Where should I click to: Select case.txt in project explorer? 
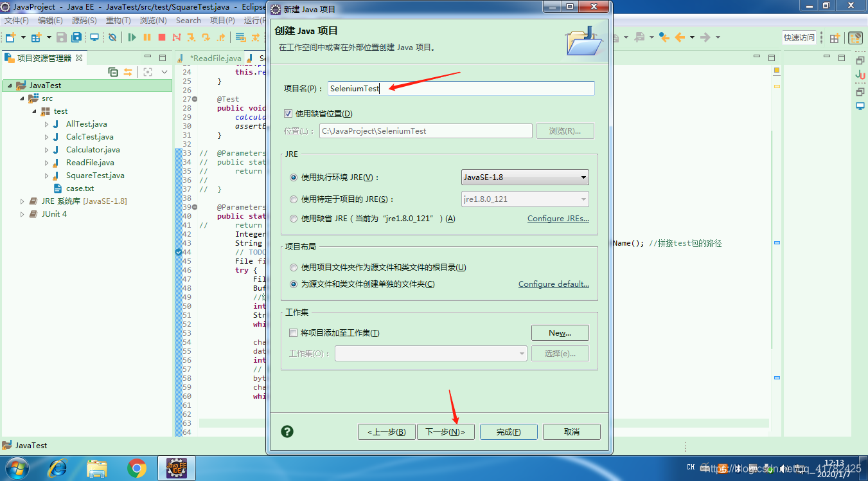[80, 188]
